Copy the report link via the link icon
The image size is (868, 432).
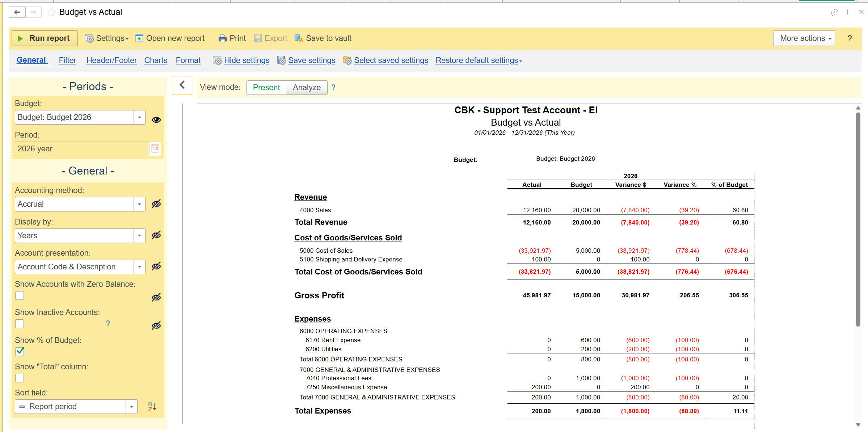834,12
